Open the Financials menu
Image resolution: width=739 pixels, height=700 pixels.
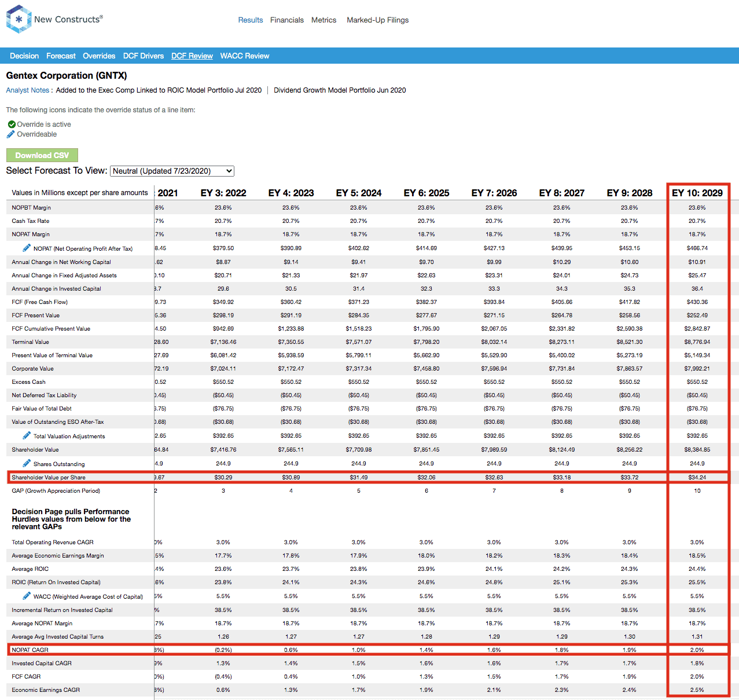point(287,20)
